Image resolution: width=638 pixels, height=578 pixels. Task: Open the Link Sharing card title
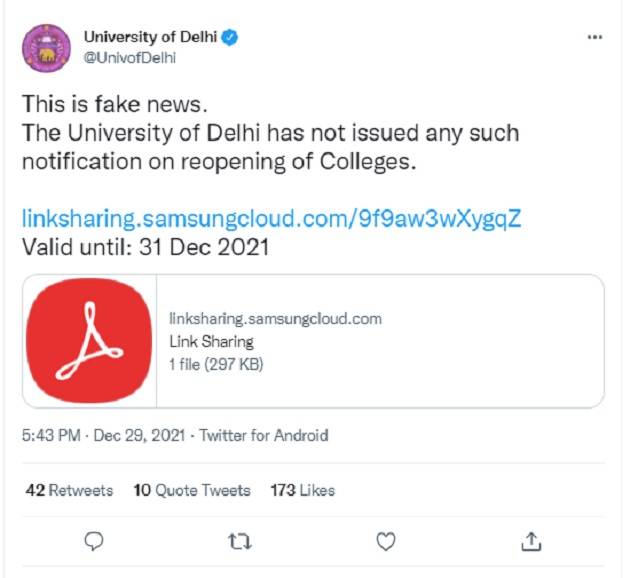(211, 342)
